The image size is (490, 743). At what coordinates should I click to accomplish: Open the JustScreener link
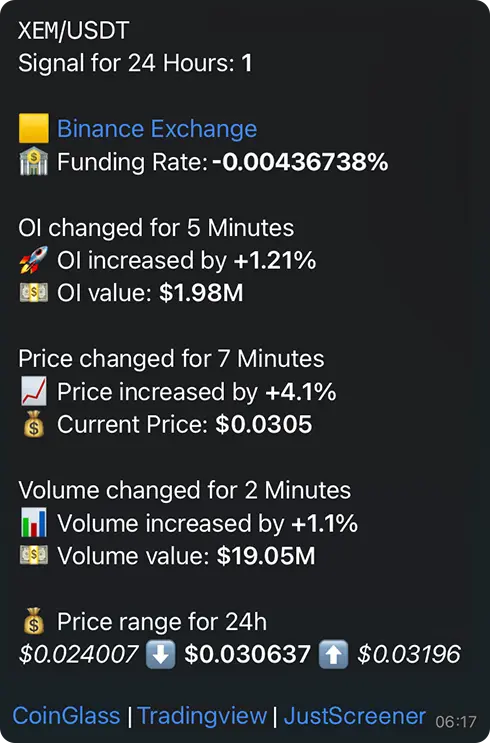click(354, 716)
